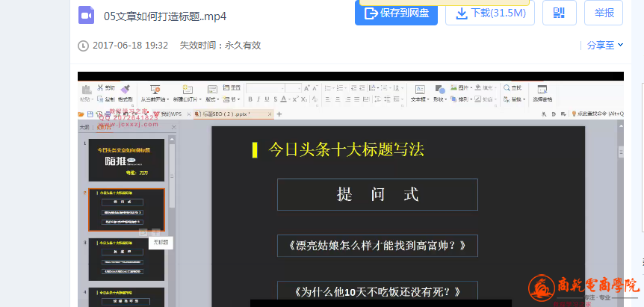Close the slide thumbnail panel

[173, 127]
